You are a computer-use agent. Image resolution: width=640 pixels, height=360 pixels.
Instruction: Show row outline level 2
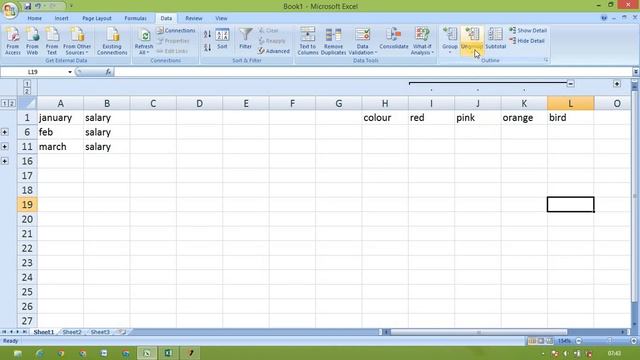tap(12, 103)
